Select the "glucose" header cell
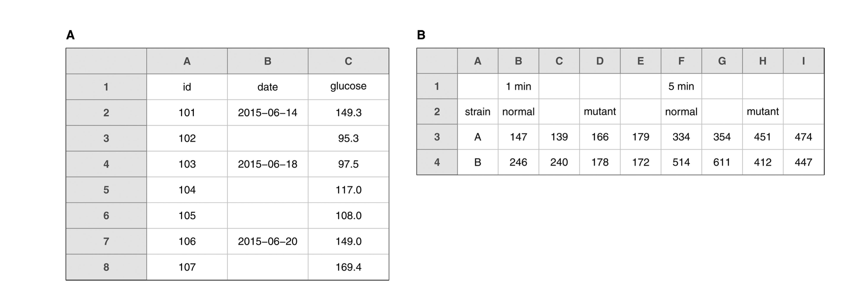Image resolution: width=868 pixels, height=289 pixels. (x=348, y=87)
